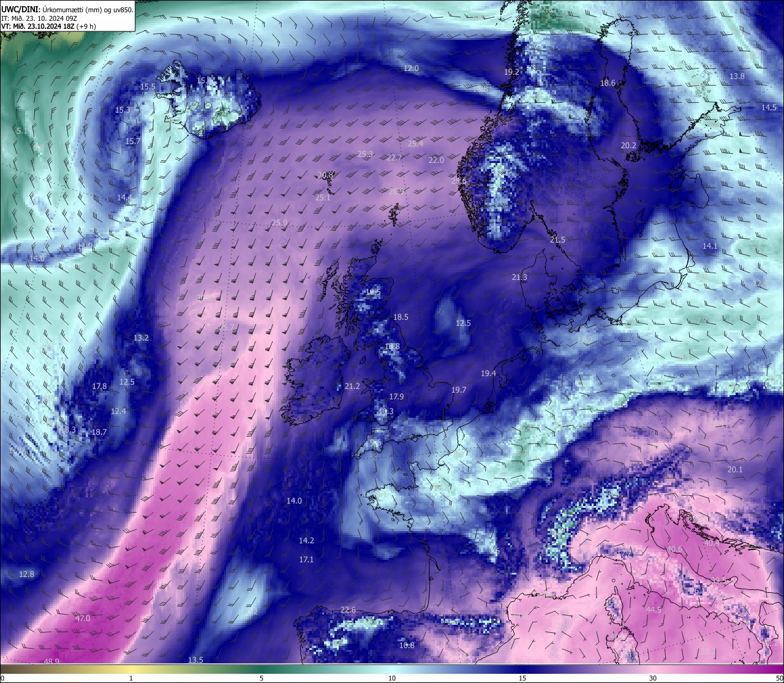Click the 22.7 value in the Norwegian Sea

click(x=394, y=158)
